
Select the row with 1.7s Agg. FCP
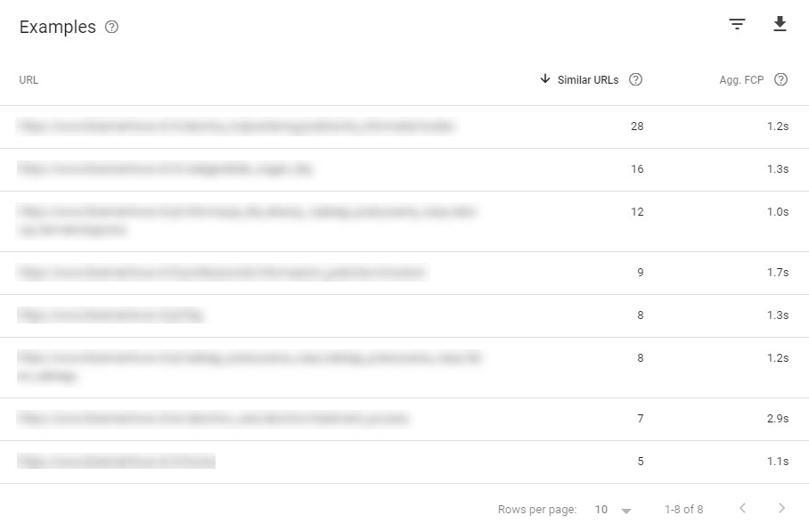click(404, 273)
